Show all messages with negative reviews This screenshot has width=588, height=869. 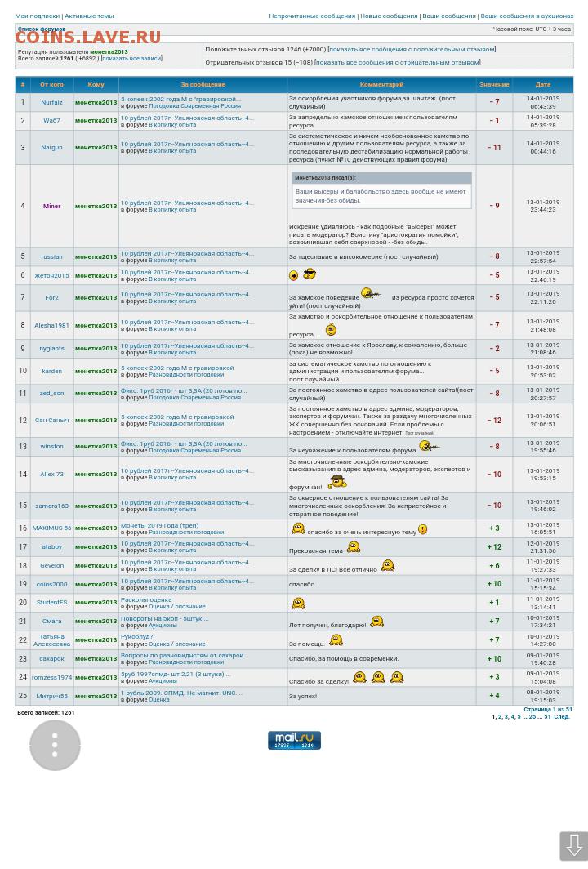[x=398, y=63]
